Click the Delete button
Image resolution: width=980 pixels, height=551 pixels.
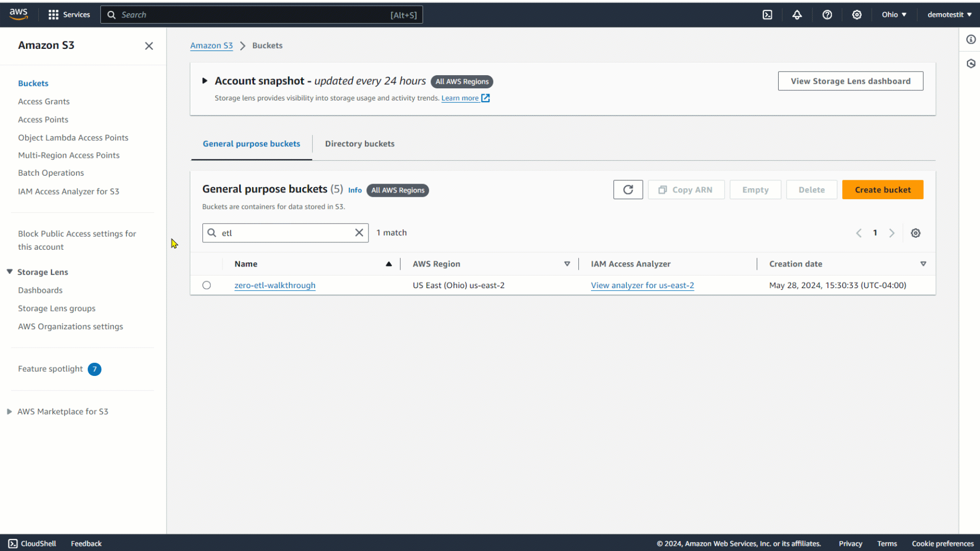[812, 190]
